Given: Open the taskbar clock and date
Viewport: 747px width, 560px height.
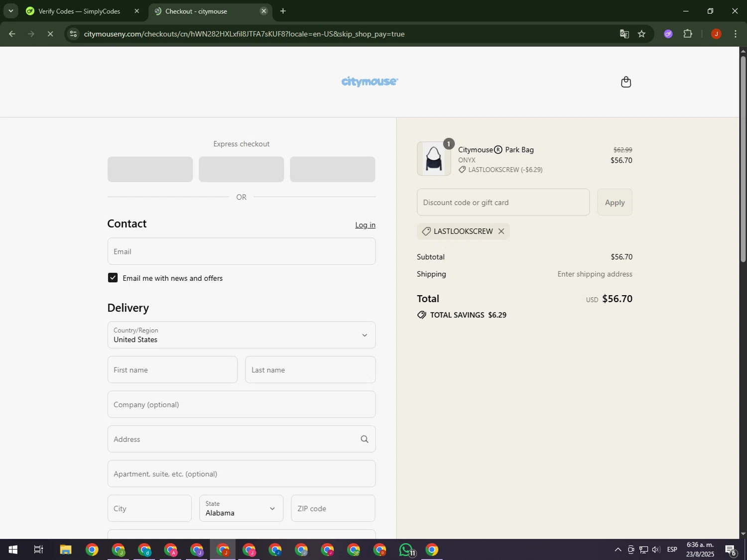Looking at the screenshot, I should click(x=700, y=550).
